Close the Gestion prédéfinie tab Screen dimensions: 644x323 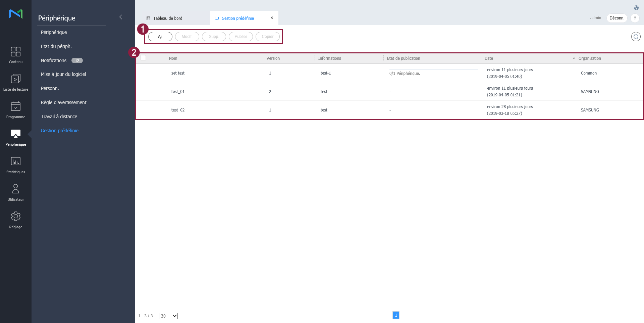[x=272, y=18]
